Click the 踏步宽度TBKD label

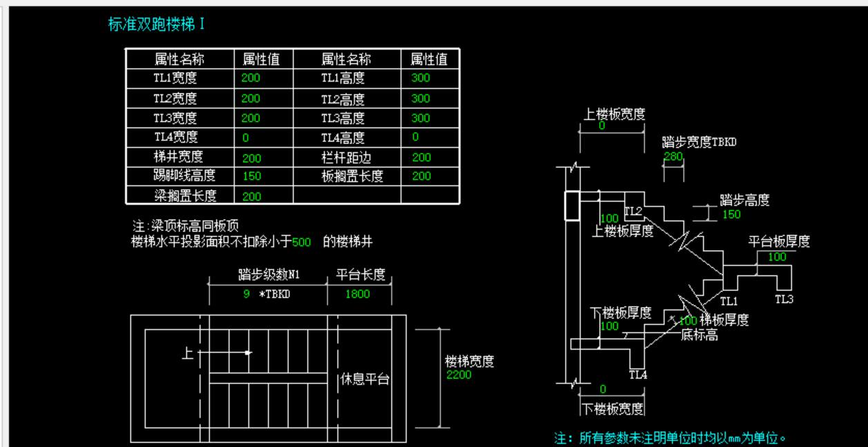[699, 142]
